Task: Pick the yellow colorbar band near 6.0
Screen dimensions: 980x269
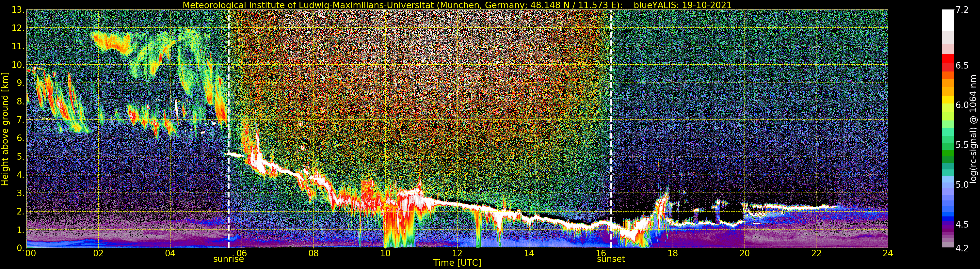Action: 948,100
